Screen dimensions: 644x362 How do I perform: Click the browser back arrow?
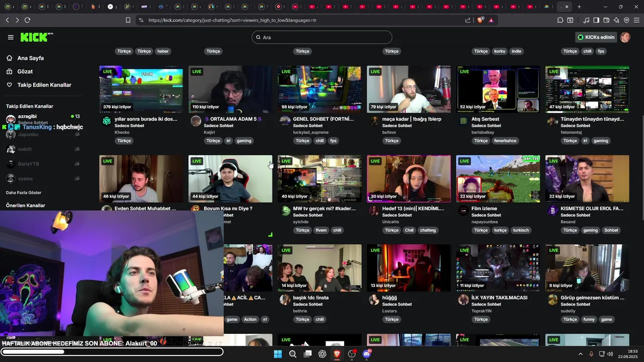click(7, 20)
